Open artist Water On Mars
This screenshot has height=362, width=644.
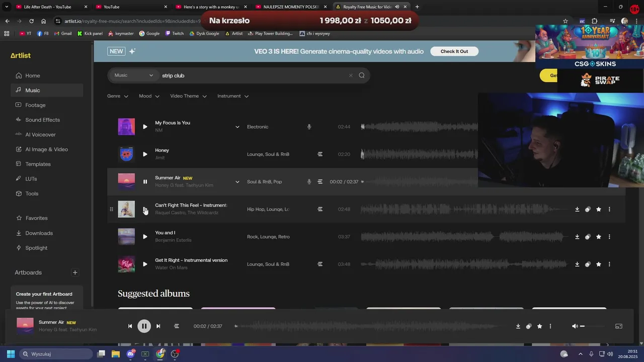click(171, 267)
